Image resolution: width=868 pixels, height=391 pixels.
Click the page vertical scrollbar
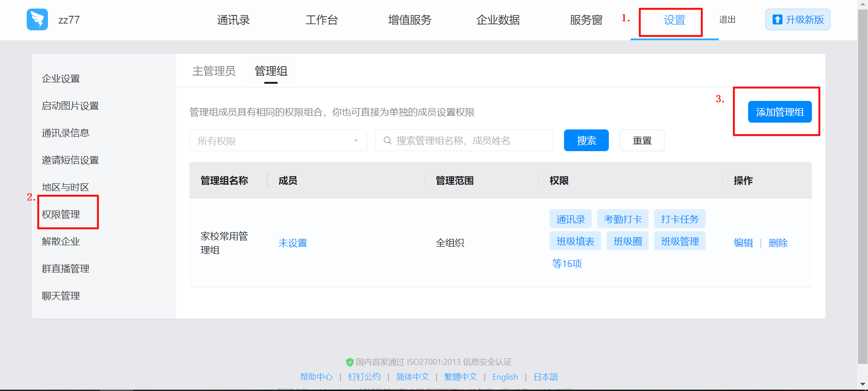tap(863, 181)
